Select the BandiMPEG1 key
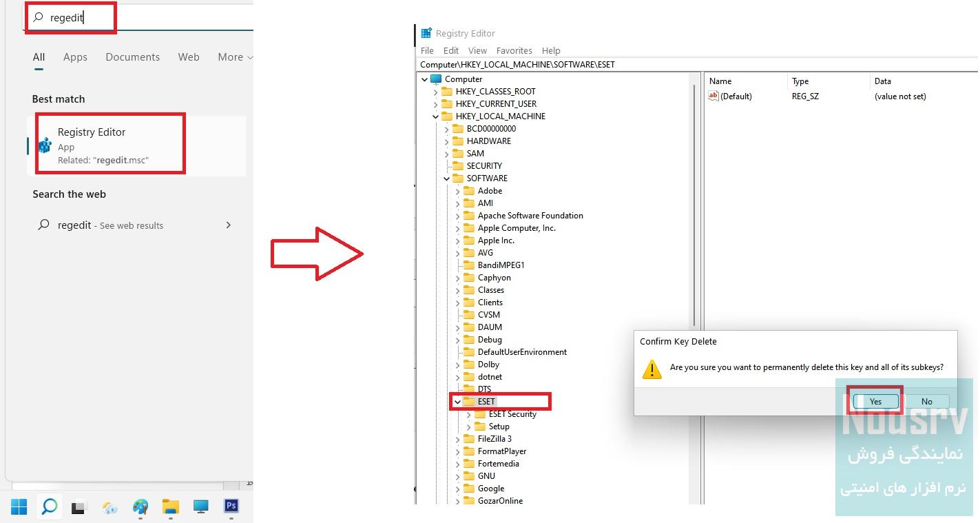This screenshot has width=980, height=523. coord(501,265)
